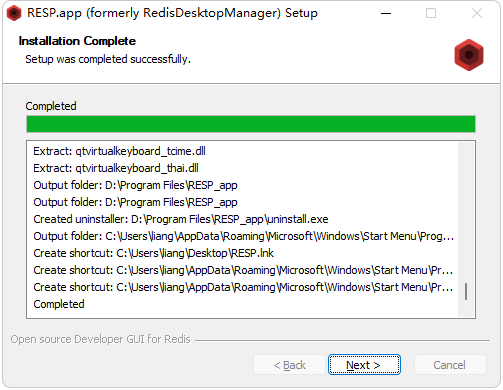
Task: Select the final 'Completed' log entry
Action: [59, 304]
